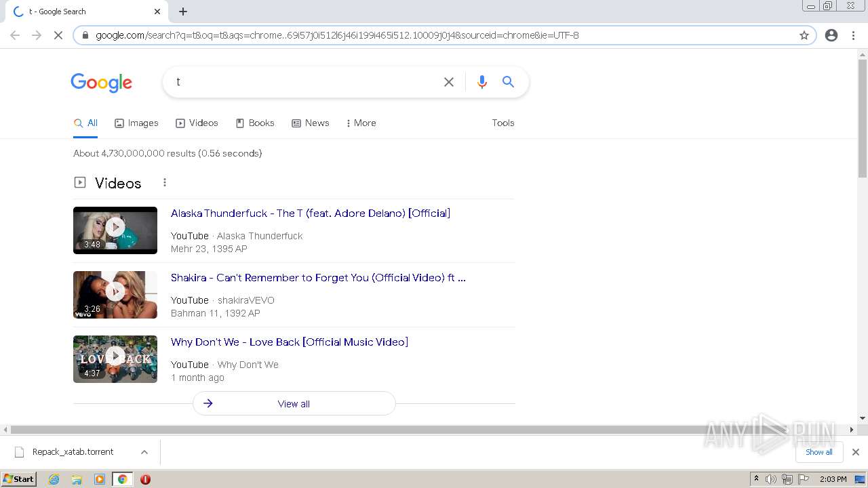Go back to previous page

(15, 35)
